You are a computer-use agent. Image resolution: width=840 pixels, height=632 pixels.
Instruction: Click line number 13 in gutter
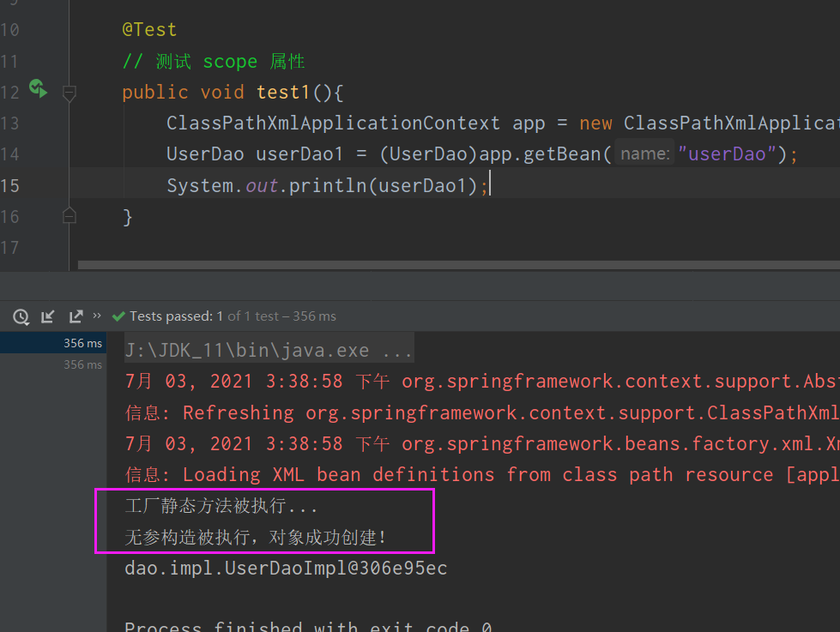coord(10,123)
